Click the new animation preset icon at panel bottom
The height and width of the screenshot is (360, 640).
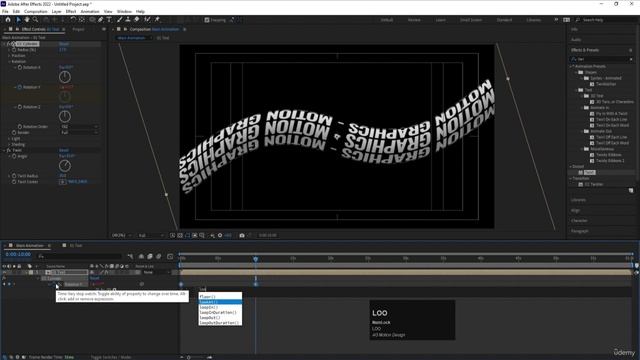point(631,191)
